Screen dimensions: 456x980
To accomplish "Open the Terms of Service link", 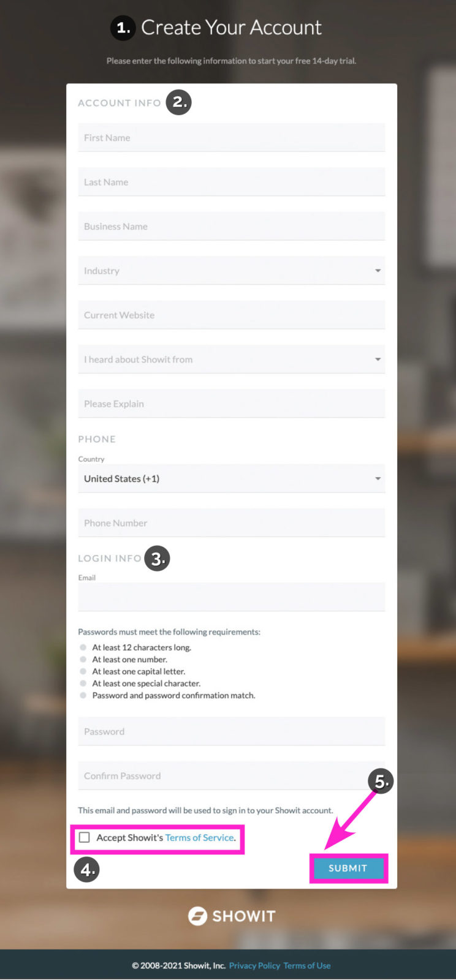I will click(x=199, y=837).
